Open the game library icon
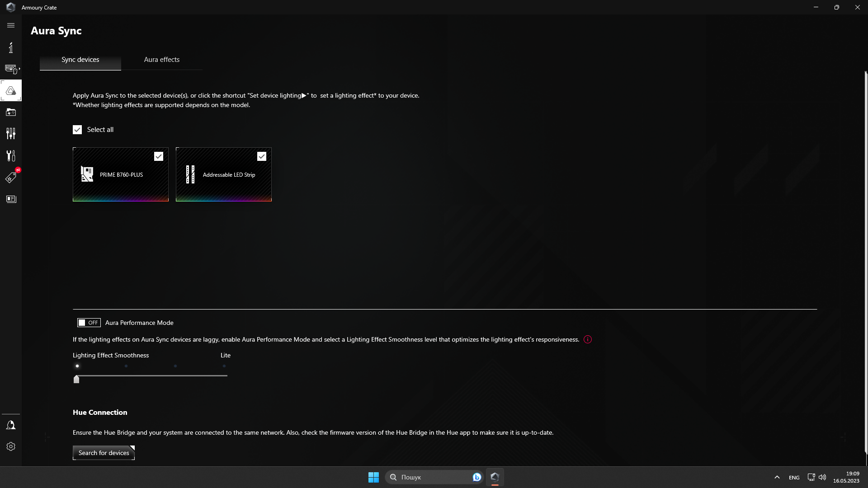Viewport: 868px width, 488px height. (11, 112)
